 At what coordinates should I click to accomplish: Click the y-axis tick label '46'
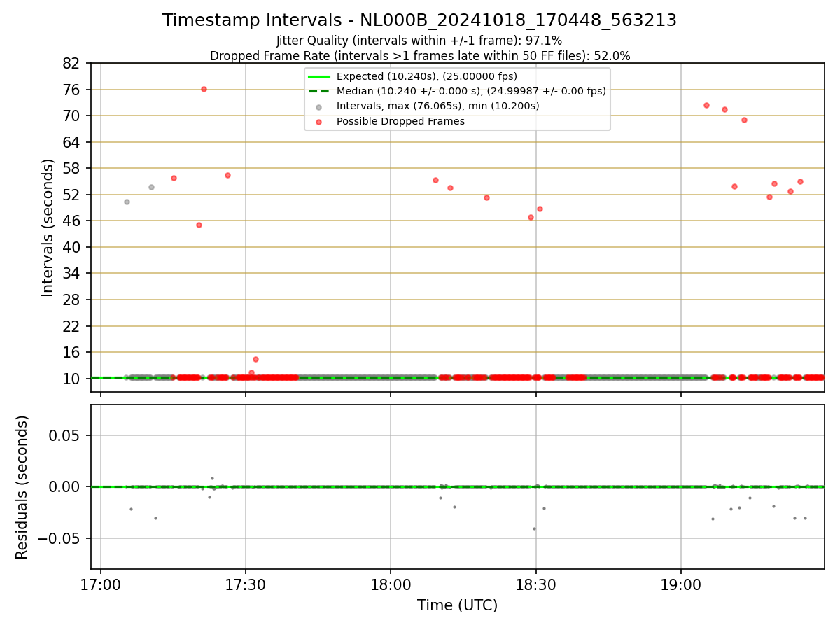72,221
